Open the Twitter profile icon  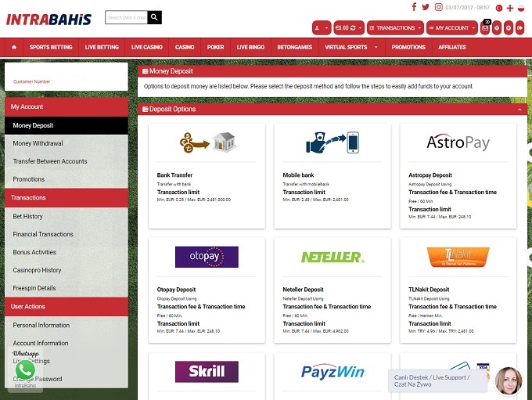[426, 7]
